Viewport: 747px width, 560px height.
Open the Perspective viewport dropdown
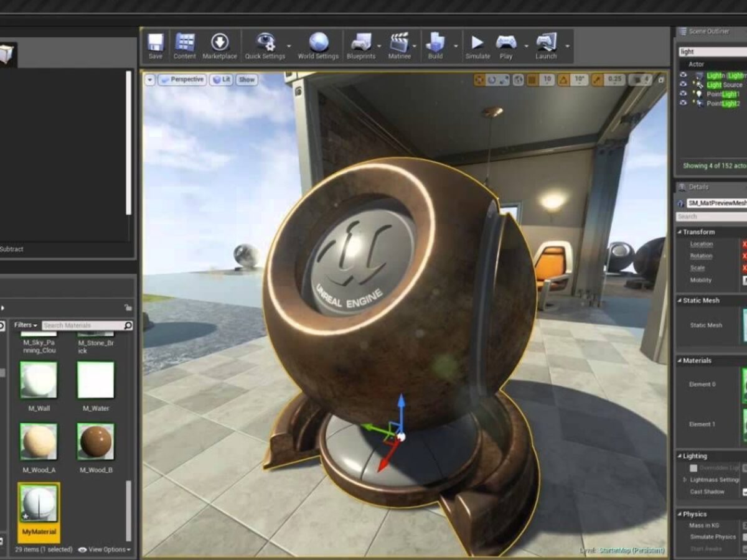(181, 80)
